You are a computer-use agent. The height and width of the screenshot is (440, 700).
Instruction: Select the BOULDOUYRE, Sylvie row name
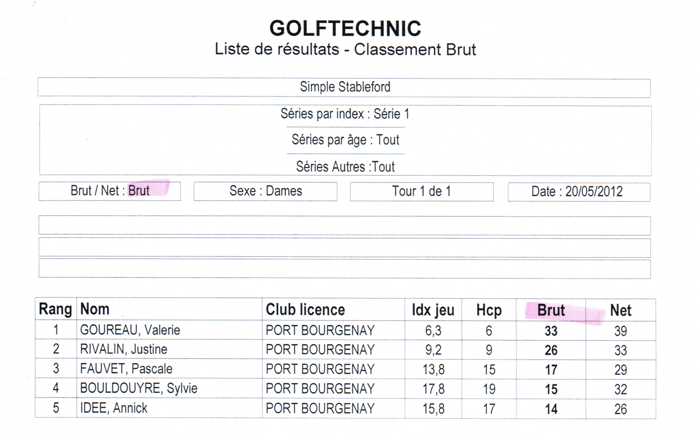[138, 388]
